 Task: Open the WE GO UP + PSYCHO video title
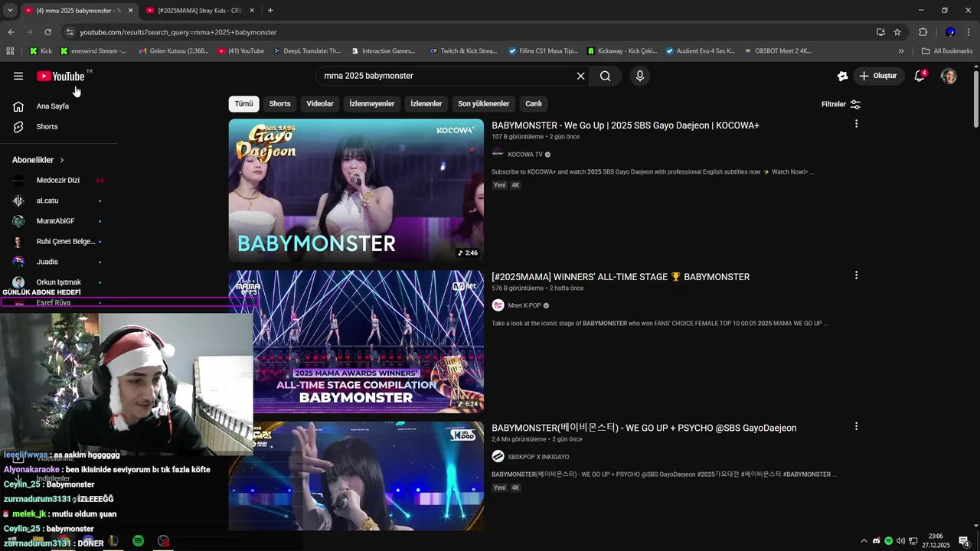pyautogui.click(x=644, y=428)
